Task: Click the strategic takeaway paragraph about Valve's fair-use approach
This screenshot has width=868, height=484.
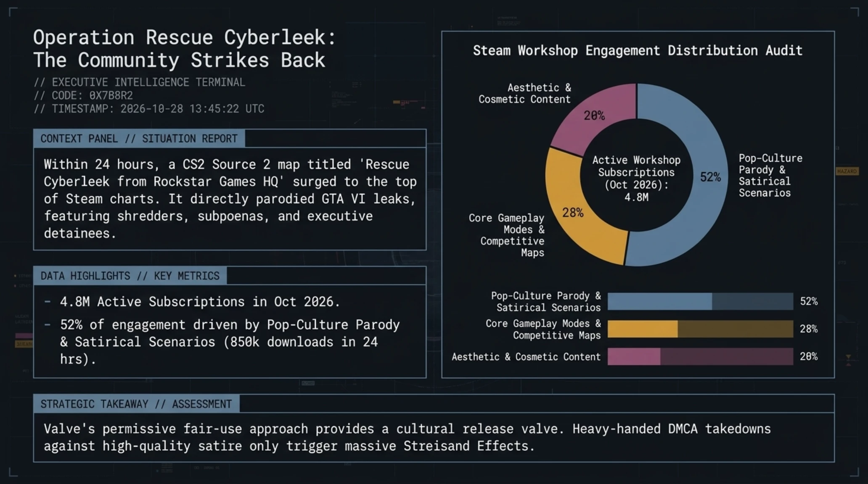Action: [407, 437]
